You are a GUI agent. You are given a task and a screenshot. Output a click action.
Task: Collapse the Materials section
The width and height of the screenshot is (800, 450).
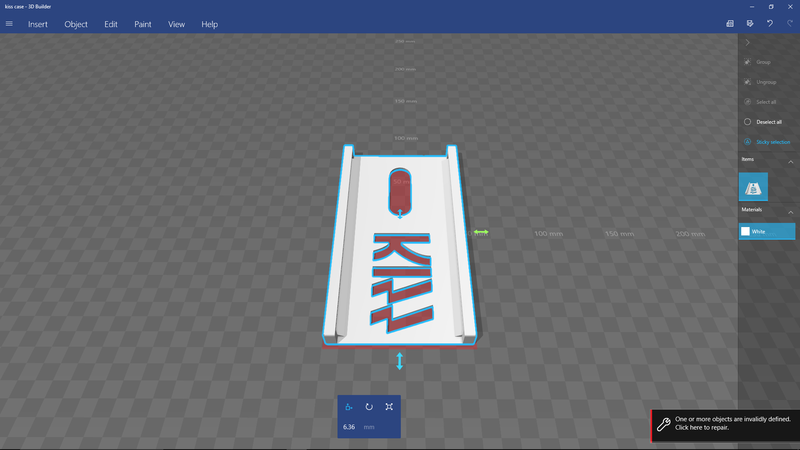(x=789, y=210)
